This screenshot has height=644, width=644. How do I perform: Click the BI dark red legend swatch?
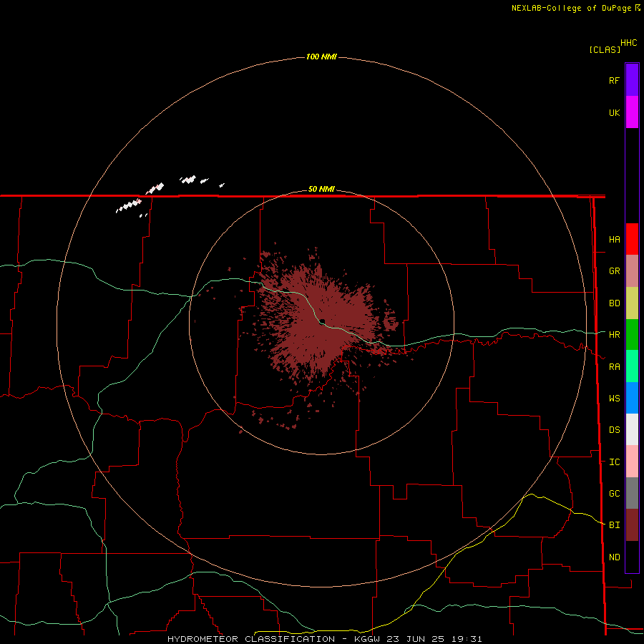pos(632,525)
